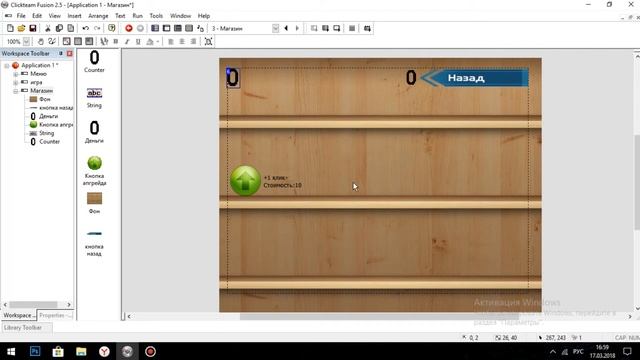This screenshot has width=640, height=360.
Task: Click the New file toolbar icon
Action: coord(10,28)
